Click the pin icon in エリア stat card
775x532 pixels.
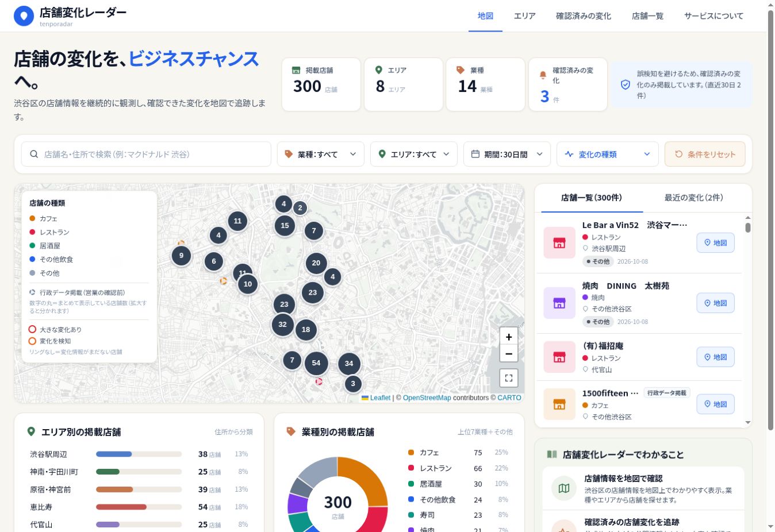378,70
